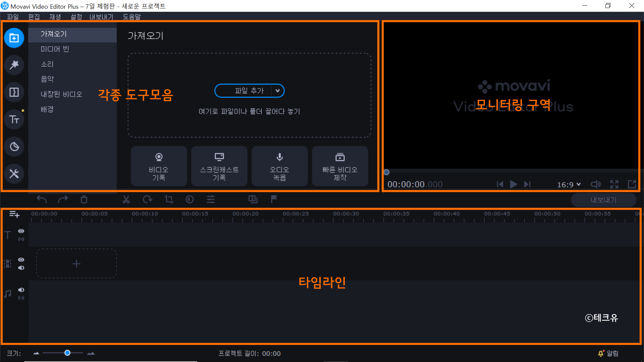Image resolution: width=644 pixels, height=362 pixels.
Task: Mute the audio track speaker
Action: (x=21, y=290)
